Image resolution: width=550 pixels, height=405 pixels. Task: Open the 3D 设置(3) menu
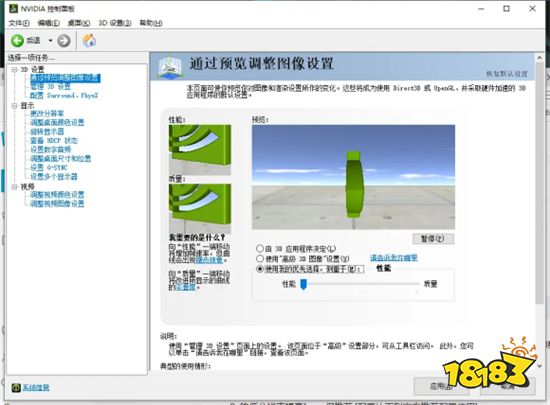pos(115,23)
